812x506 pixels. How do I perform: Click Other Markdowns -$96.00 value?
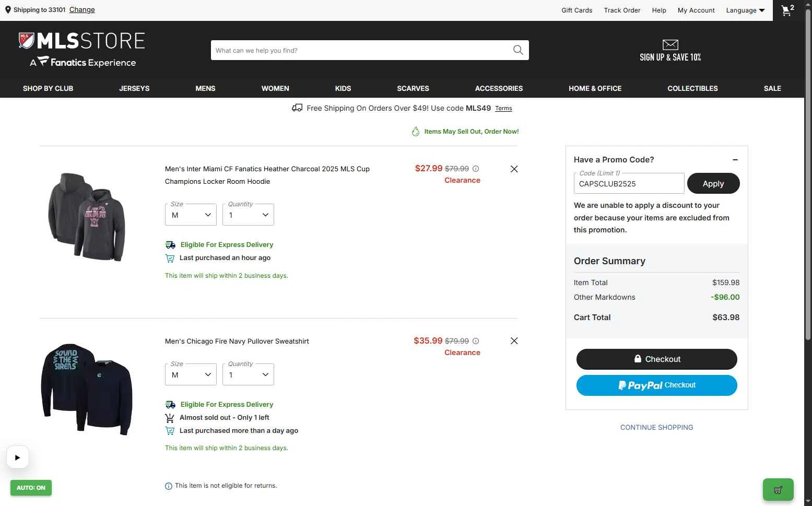click(x=725, y=297)
